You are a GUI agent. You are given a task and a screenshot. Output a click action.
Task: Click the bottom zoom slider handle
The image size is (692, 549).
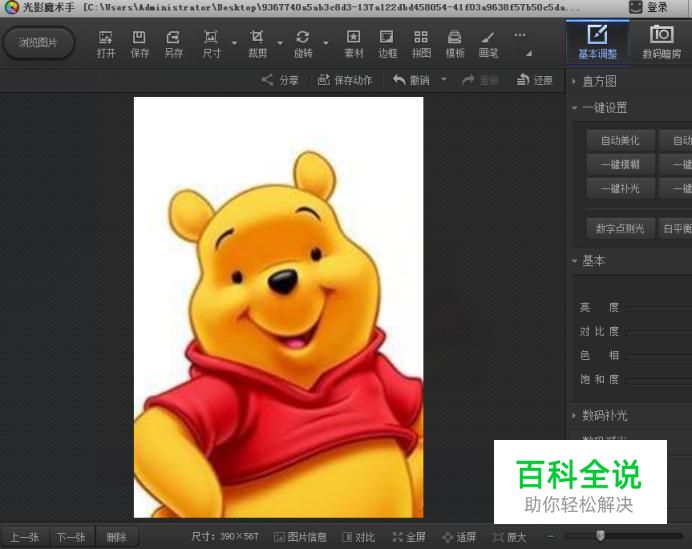pos(600,536)
